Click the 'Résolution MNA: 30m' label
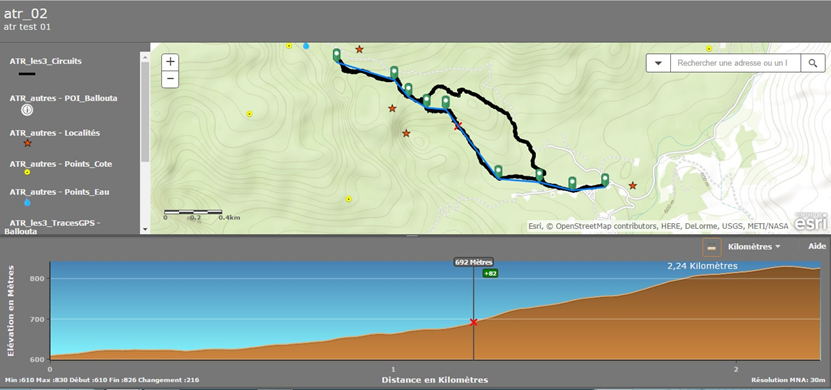831x390 pixels. point(788,380)
